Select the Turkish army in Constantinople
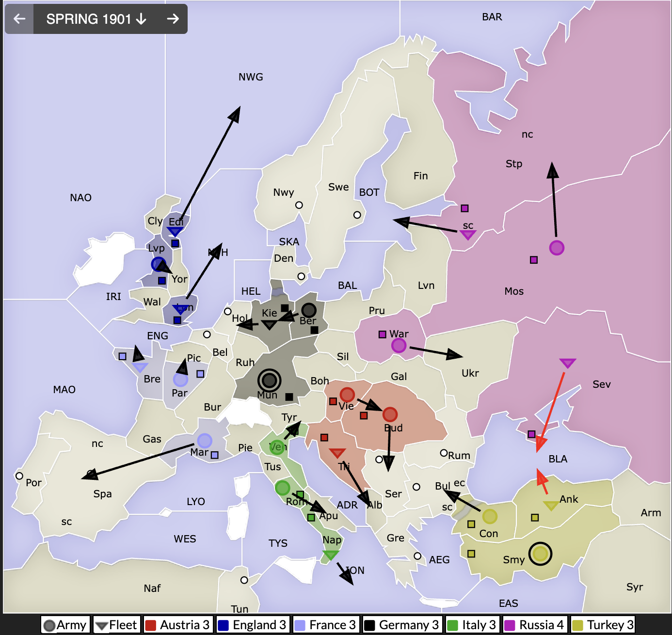Screen dimensions: 672x635 coord(490,517)
